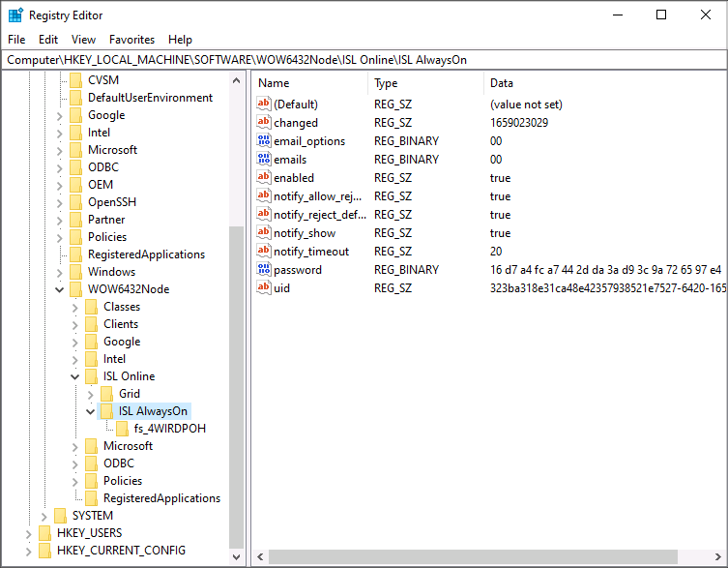This screenshot has width=728, height=568.
Task: Expand the Google key under SOFTWARE
Action: (59, 116)
